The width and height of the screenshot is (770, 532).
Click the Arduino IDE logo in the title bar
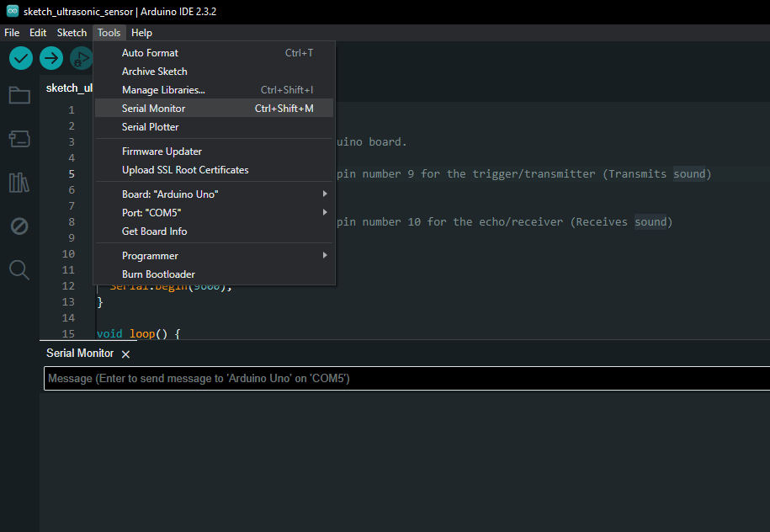point(13,11)
